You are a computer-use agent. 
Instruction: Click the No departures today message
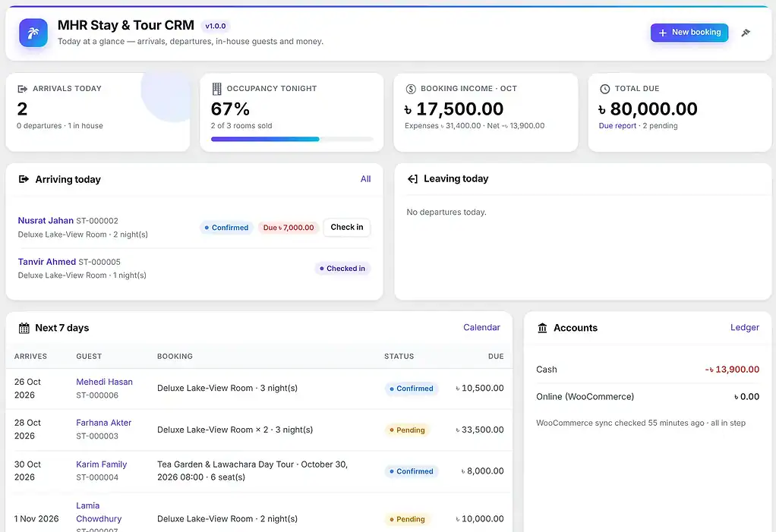click(446, 212)
